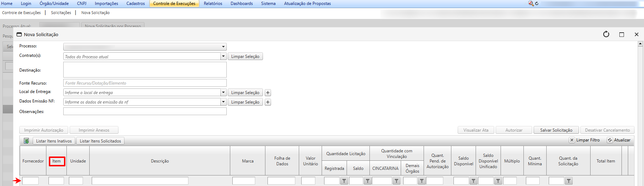
Task: Click the Limpar Filtro X icon
Action: pos(572,140)
